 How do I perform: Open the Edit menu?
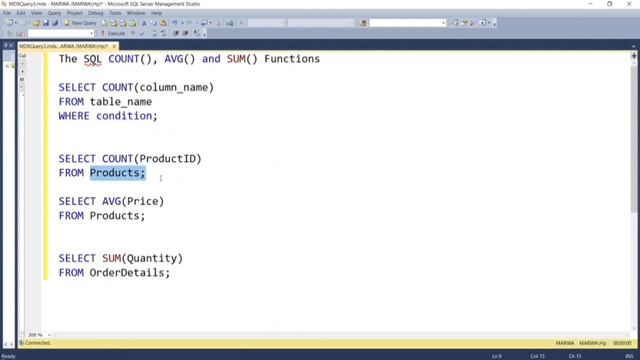[x=21, y=13]
